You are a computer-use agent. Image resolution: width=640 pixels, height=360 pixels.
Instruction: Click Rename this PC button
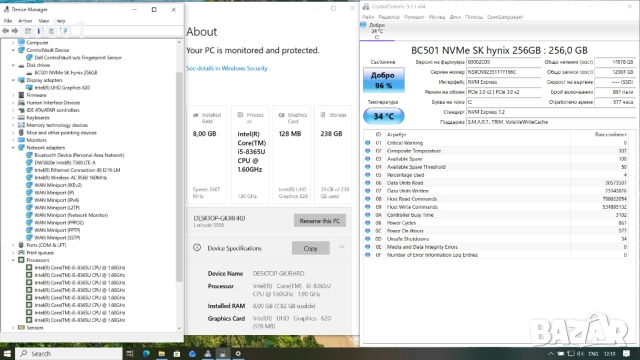coord(320,221)
